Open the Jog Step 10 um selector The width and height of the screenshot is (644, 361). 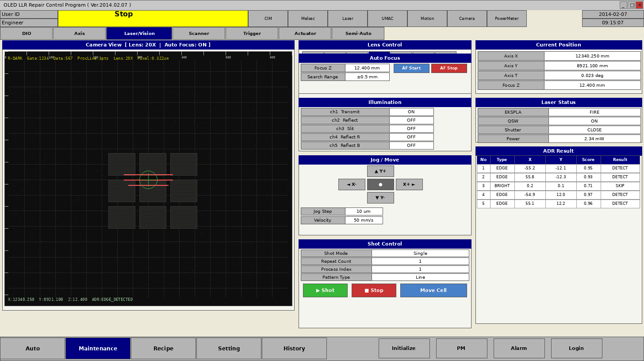[x=364, y=211]
